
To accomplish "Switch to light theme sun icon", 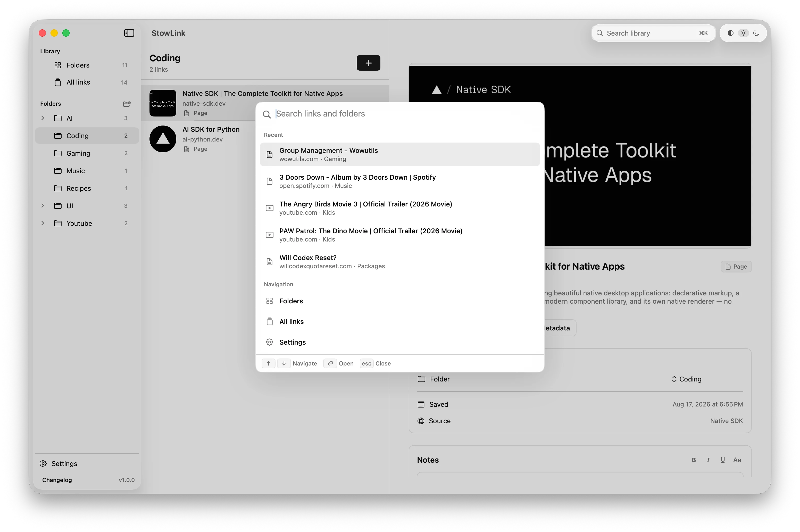I will point(743,33).
